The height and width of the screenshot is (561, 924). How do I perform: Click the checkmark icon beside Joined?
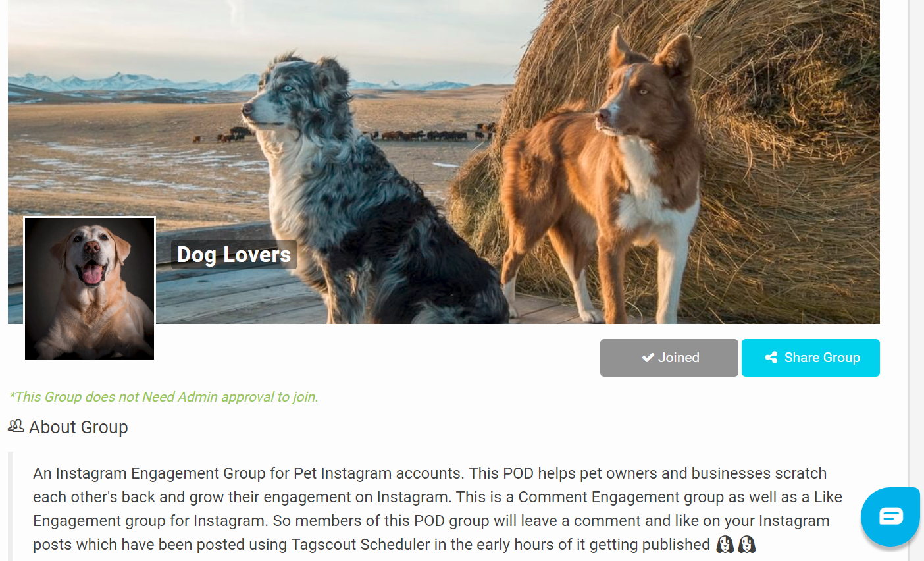point(648,358)
